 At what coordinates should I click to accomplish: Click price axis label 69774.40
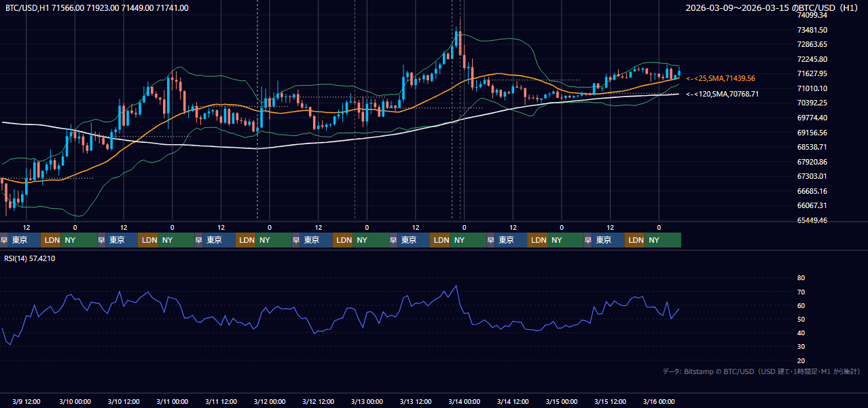point(812,118)
